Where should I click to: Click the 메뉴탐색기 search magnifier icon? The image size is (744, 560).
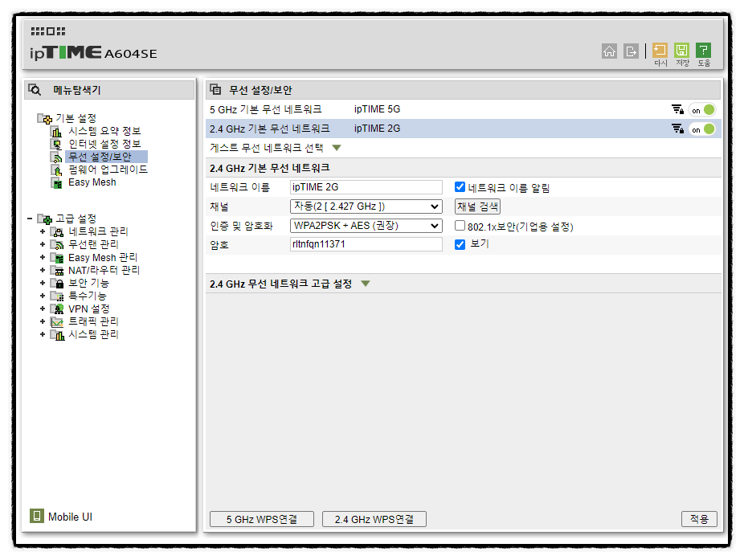pos(35,89)
